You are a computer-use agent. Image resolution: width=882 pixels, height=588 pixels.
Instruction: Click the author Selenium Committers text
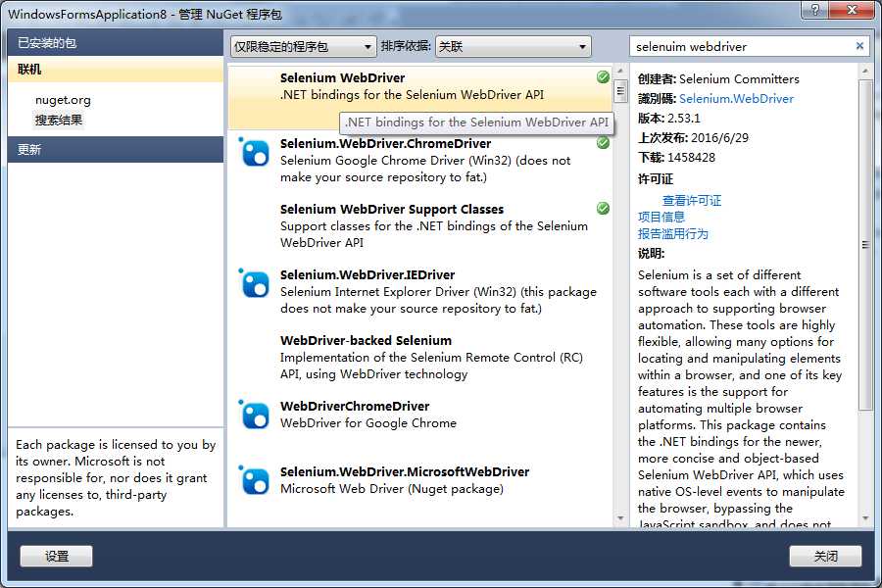[739, 79]
